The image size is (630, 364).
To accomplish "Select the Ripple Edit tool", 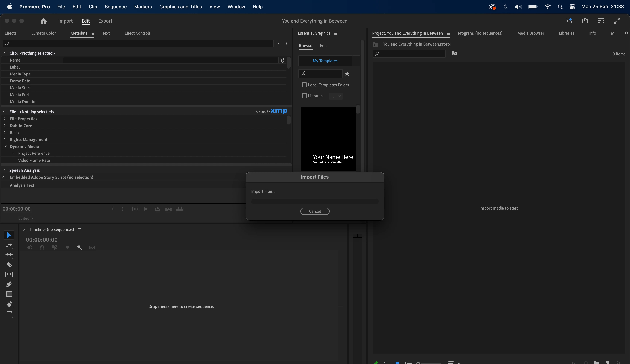I will [x=9, y=255].
